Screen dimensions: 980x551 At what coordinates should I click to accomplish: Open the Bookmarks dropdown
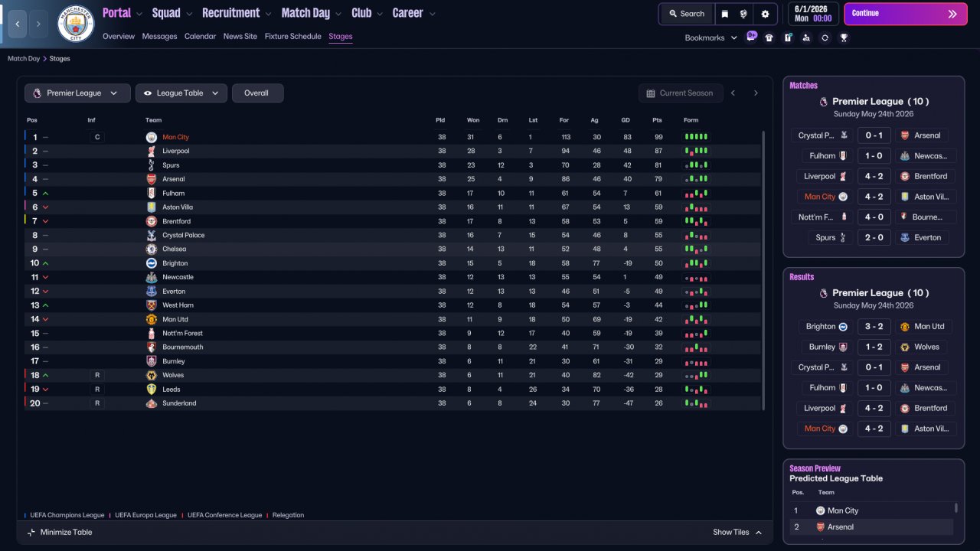point(711,37)
